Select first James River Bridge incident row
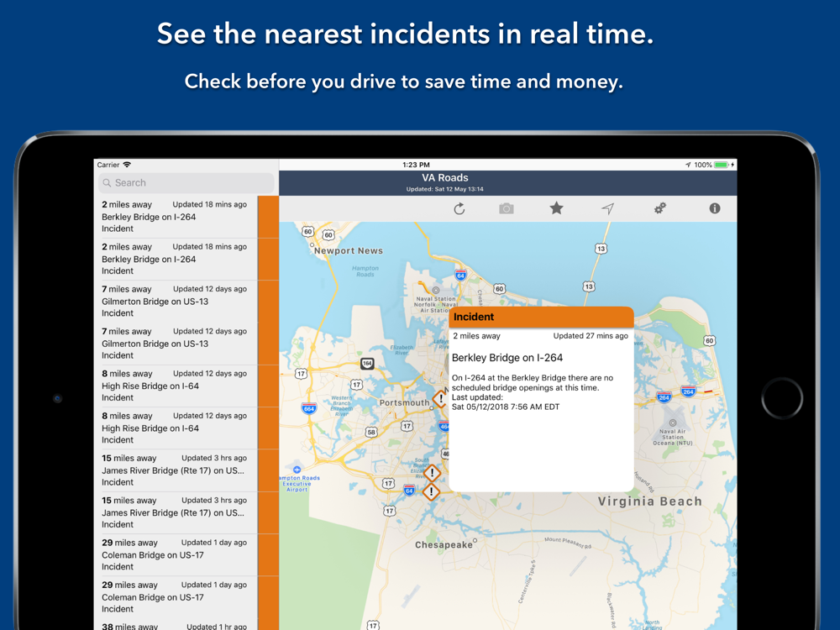Image resolution: width=840 pixels, height=630 pixels. click(x=186, y=470)
